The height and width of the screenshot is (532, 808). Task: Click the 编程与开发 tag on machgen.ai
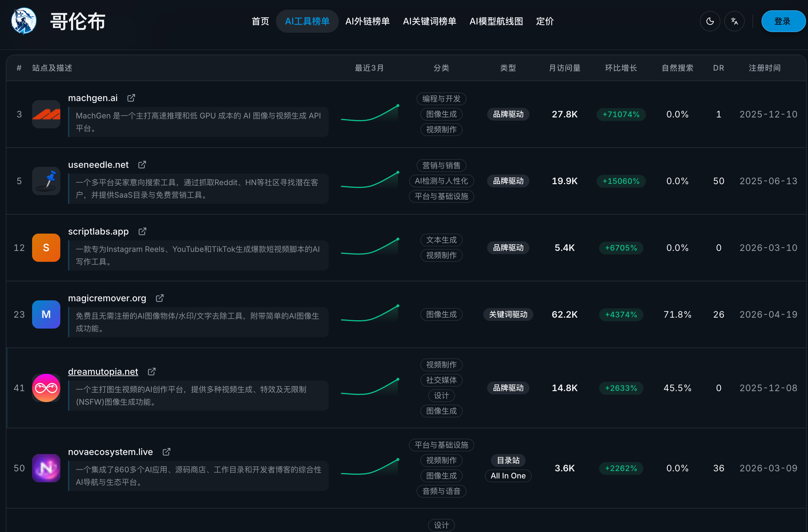(x=441, y=99)
